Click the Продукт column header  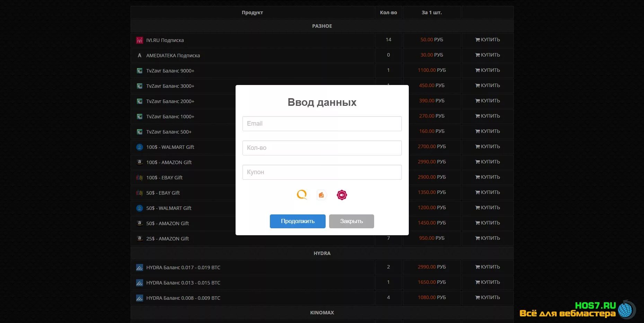(x=252, y=12)
